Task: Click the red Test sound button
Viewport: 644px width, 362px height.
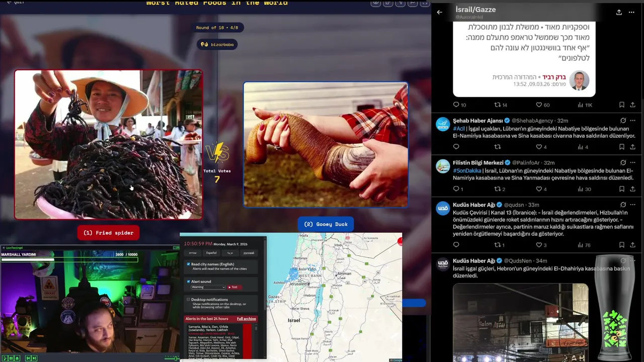Action: click(x=234, y=287)
